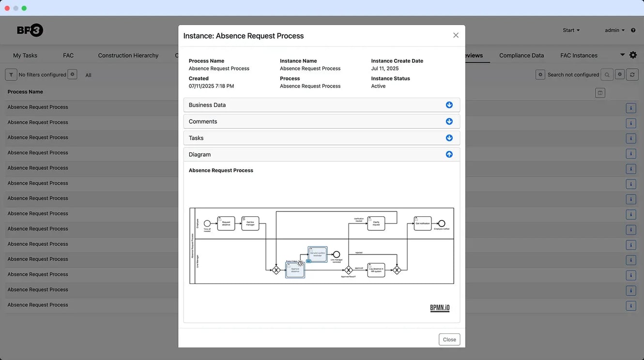
Task: Click the refresh list icon
Action: coord(632,75)
